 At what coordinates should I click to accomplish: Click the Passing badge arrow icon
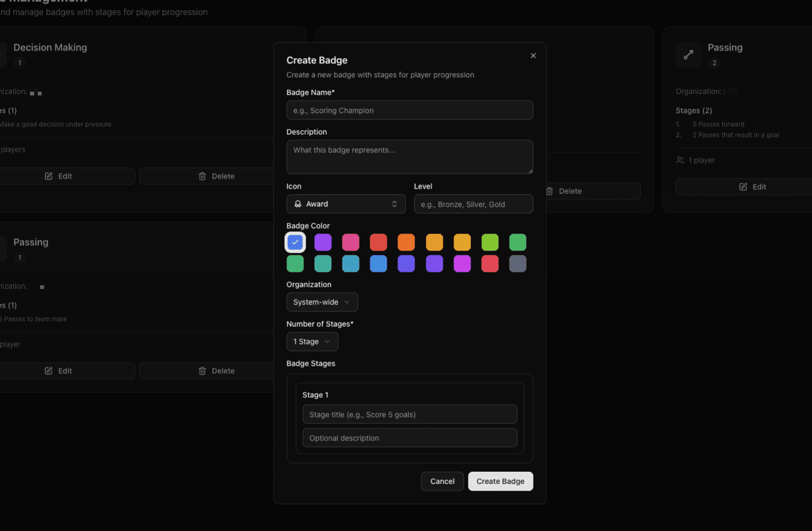pos(688,54)
